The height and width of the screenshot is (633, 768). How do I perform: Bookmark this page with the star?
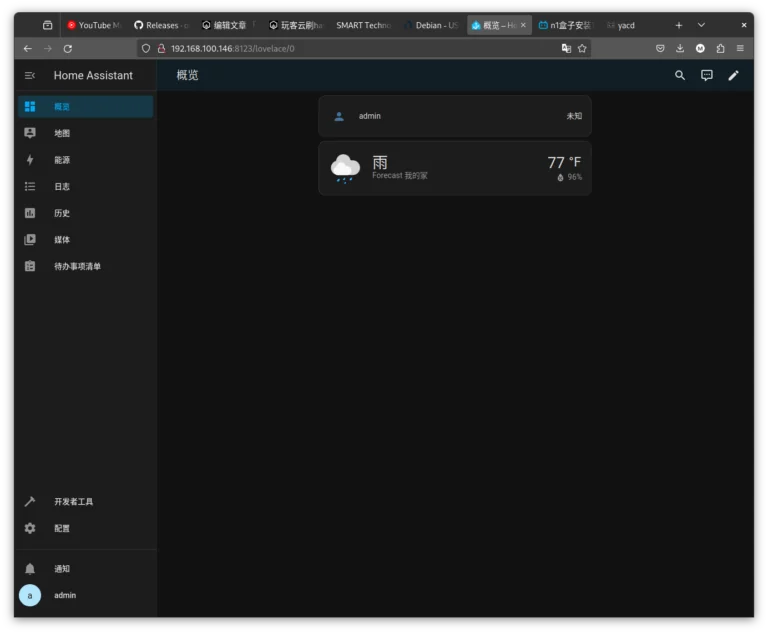582,48
